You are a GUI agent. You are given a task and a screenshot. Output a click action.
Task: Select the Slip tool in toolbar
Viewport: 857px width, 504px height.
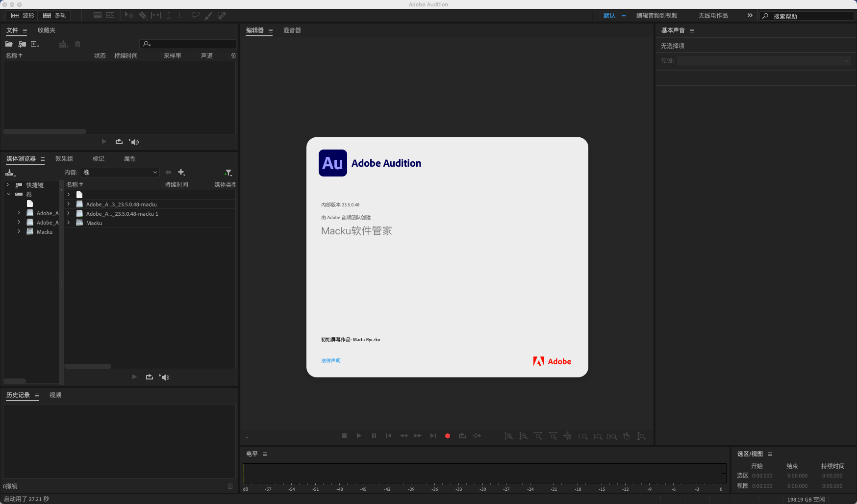pyautogui.click(x=156, y=15)
